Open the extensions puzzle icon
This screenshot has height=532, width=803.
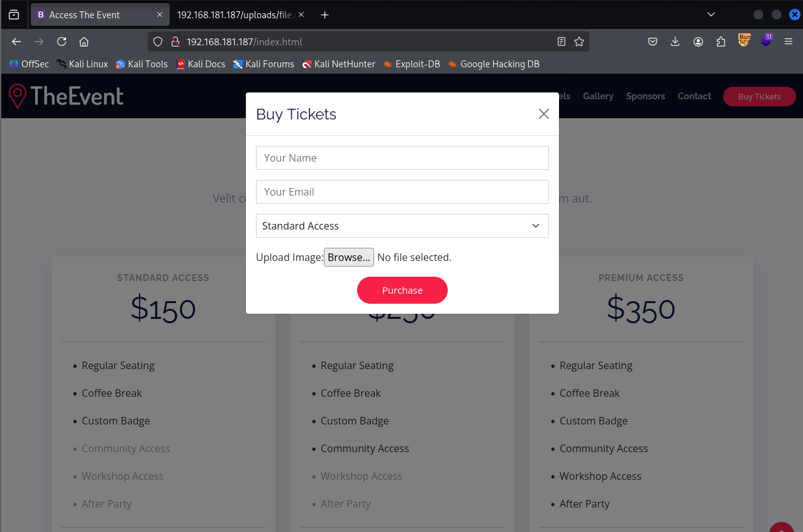click(x=721, y=42)
